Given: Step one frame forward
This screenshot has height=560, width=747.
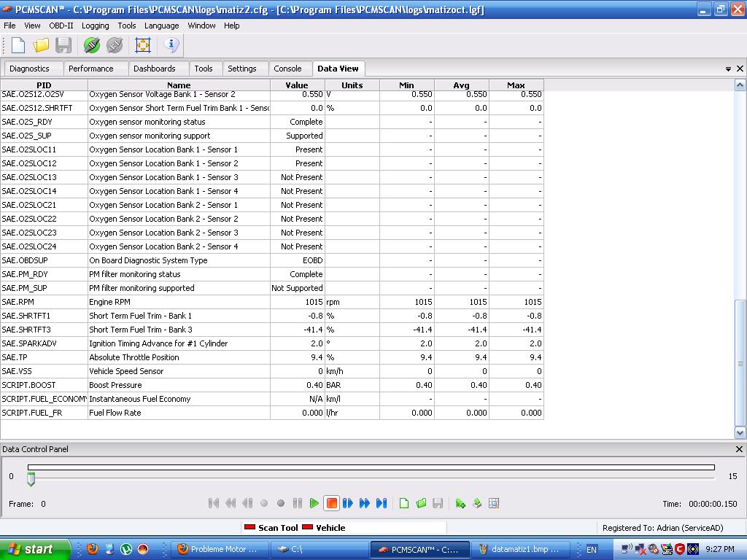Looking at the screenshot, I should 348,503.
